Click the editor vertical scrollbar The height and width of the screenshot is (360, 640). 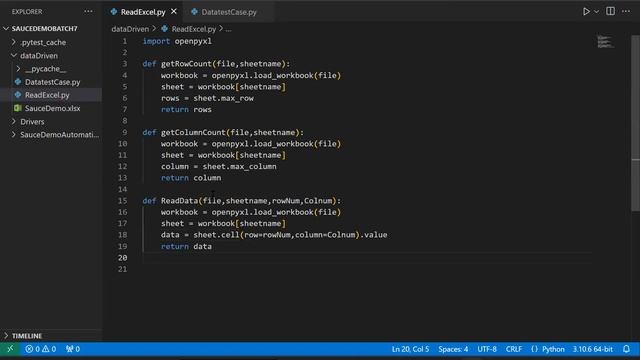click(x=636, y=122)
